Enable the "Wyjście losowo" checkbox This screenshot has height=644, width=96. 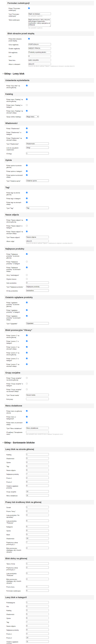click(27, 279)
